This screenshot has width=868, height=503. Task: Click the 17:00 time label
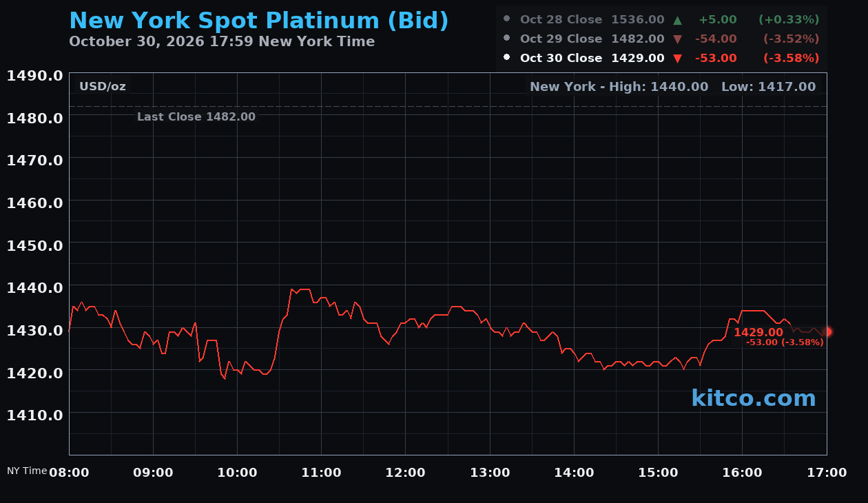click(827, 473)
